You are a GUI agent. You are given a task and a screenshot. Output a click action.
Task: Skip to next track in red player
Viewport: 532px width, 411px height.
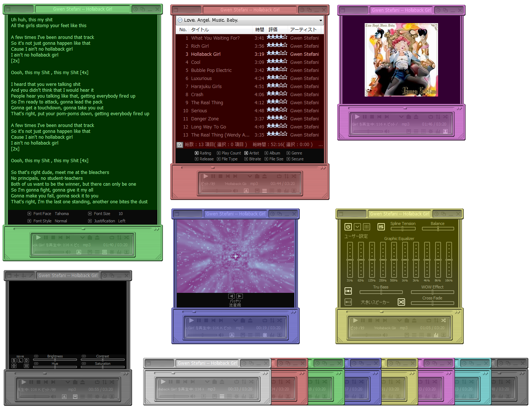pos(235,176)
